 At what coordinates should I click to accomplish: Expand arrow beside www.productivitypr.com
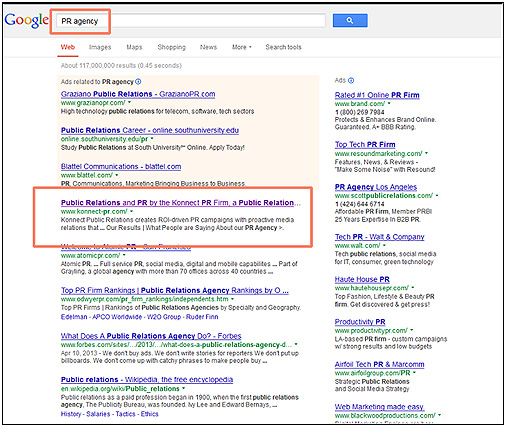(x=412, y=330)
